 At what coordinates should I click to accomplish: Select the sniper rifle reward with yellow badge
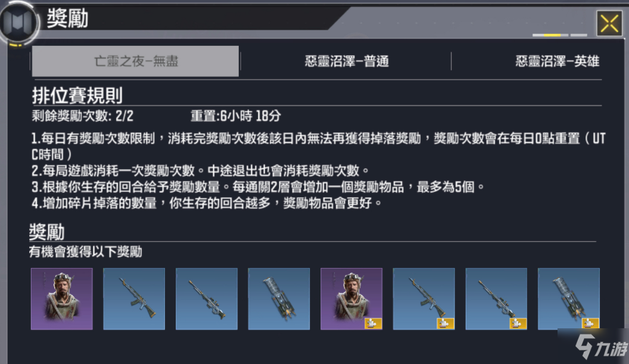click(x=496, y=299)
